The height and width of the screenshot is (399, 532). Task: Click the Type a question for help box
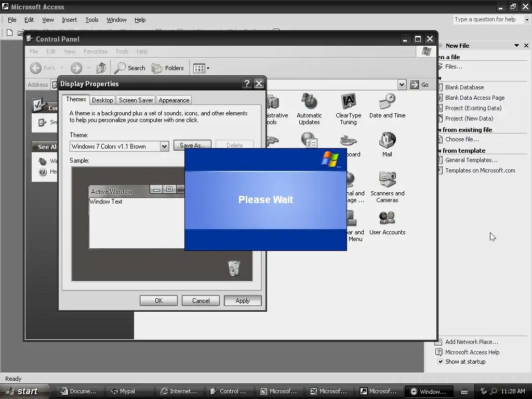pyautogui.click(x=488, y=19)
